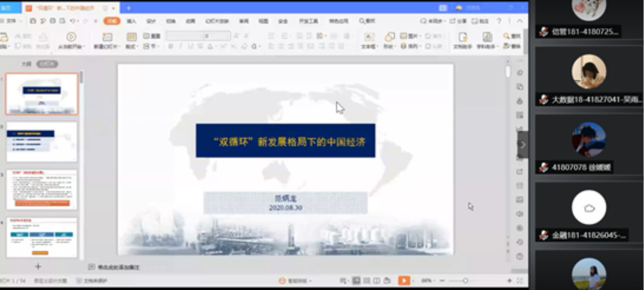Toggle normal view button in status bar
Screen dimensions: 644x290
pyautogui.click(x=356, y=281)
